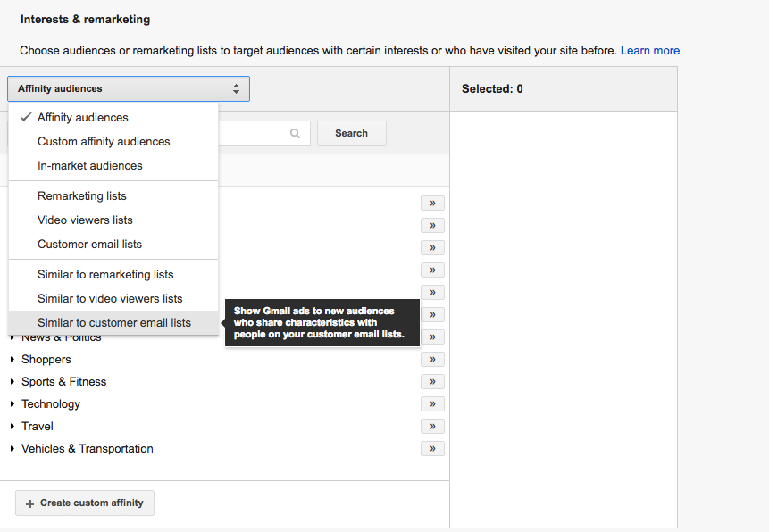Screen dimensions: 769x532
Task: Pick Similar to customer email lists
Action: tap(114, 323)
